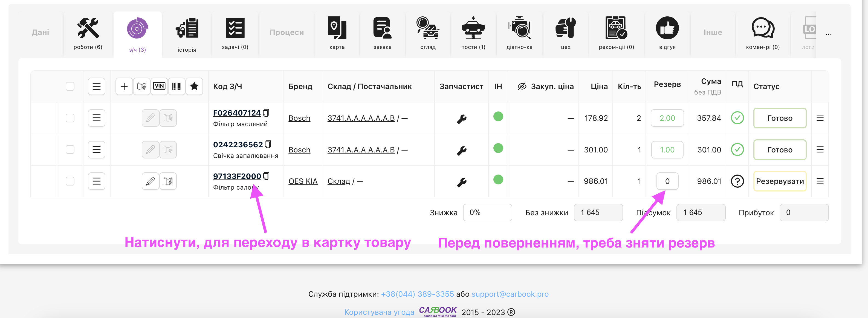Screen dimensions: 868x318
Task: Click the barcode scanner icon
Action: click(x=177, y=86)
